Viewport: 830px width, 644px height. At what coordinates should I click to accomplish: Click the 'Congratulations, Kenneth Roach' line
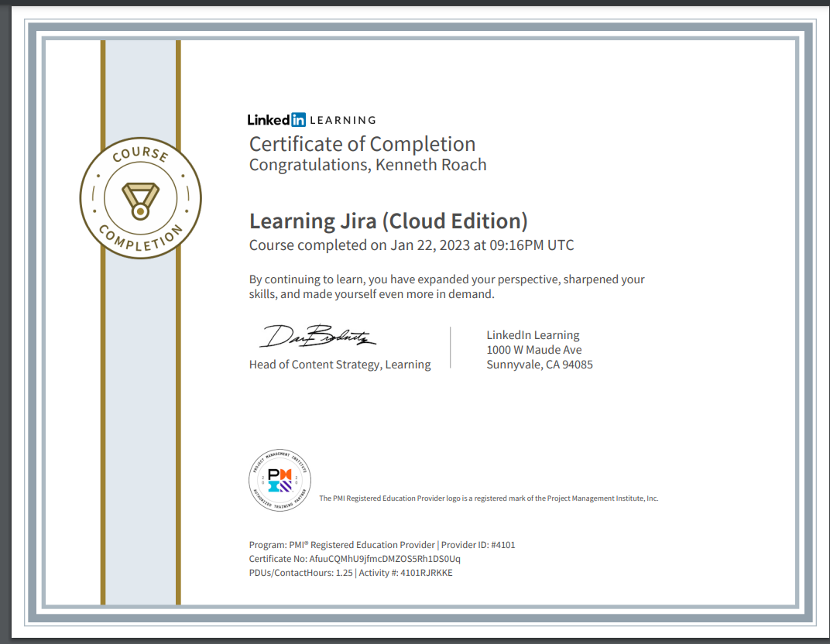(368, 165)
